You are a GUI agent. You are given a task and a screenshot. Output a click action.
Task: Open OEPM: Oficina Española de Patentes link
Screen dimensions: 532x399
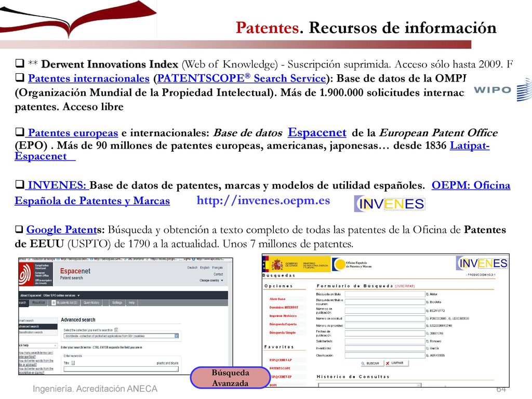[x=471, y=185]
